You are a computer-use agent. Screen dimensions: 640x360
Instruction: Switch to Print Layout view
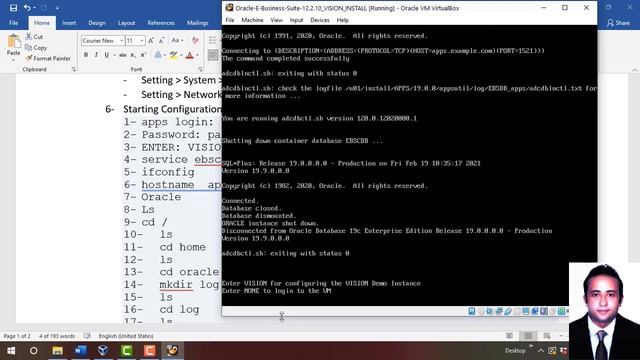528,336
